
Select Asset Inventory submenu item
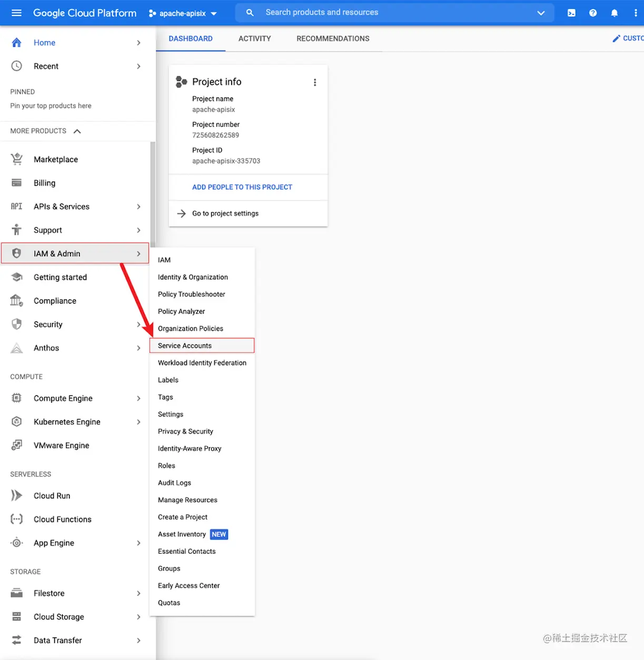[202, 534]
